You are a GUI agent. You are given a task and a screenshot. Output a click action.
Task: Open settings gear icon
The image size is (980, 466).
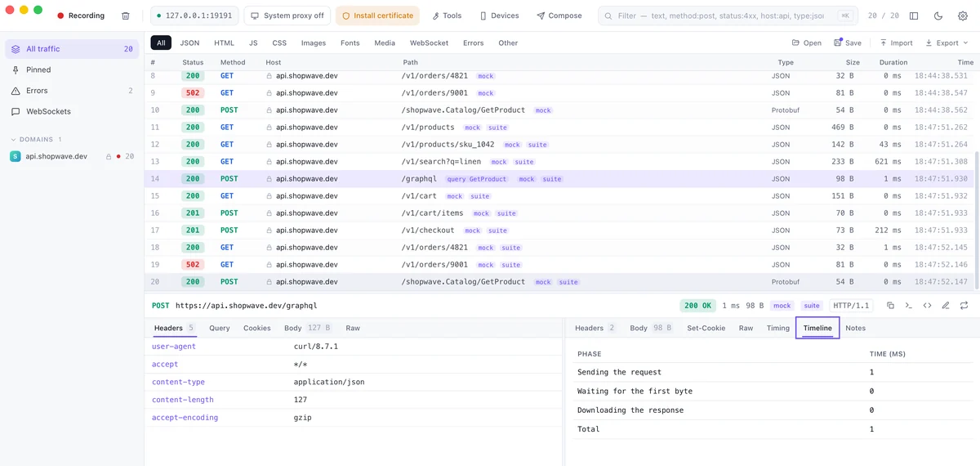click(x=963, y=16)
